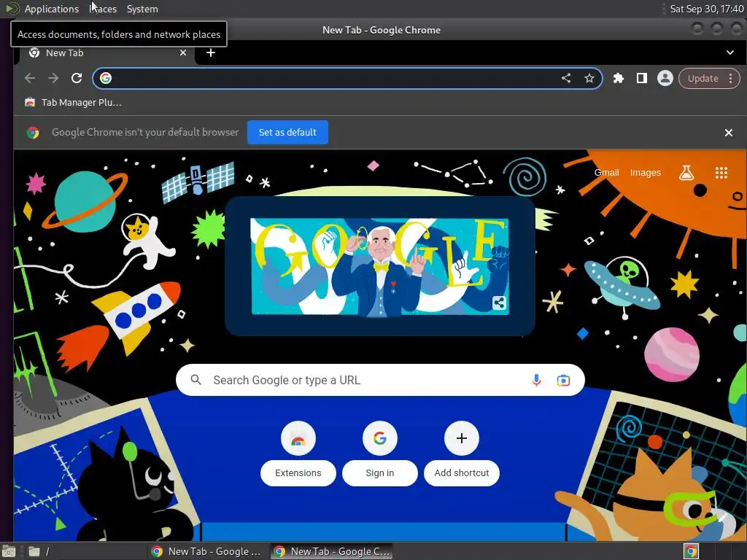
Task: Open Search Labs flask icon
Action: 686,172
